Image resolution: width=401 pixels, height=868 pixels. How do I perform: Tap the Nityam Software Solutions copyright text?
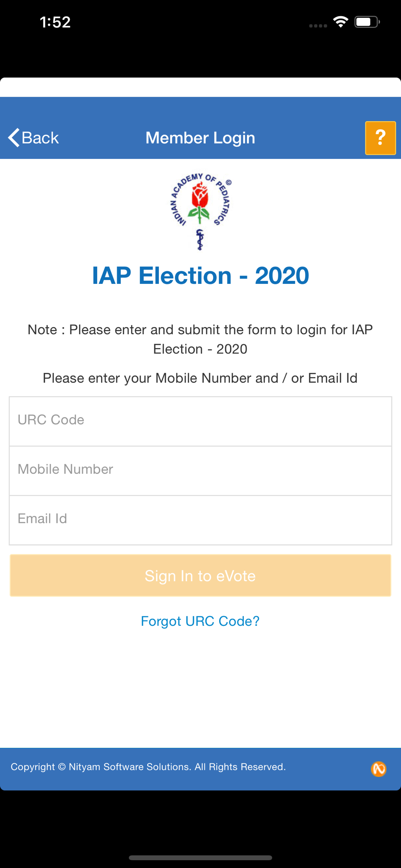(x=148, y=767)
